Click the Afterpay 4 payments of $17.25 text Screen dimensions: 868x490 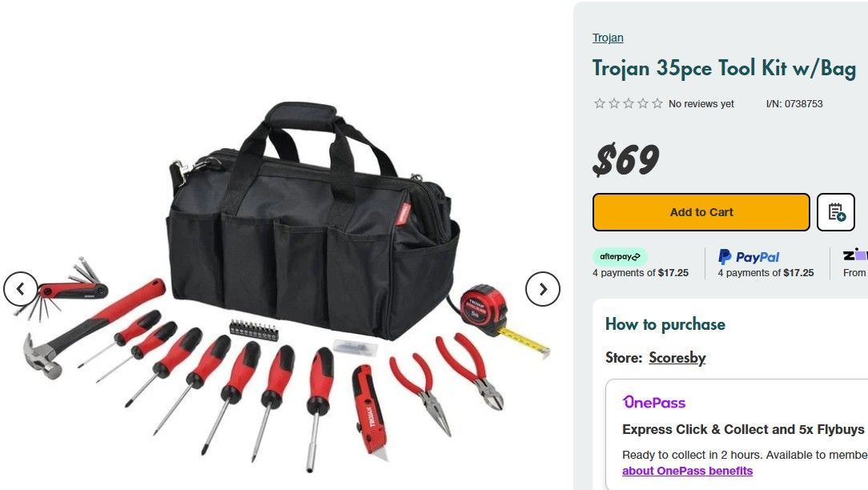click(641, 273)
